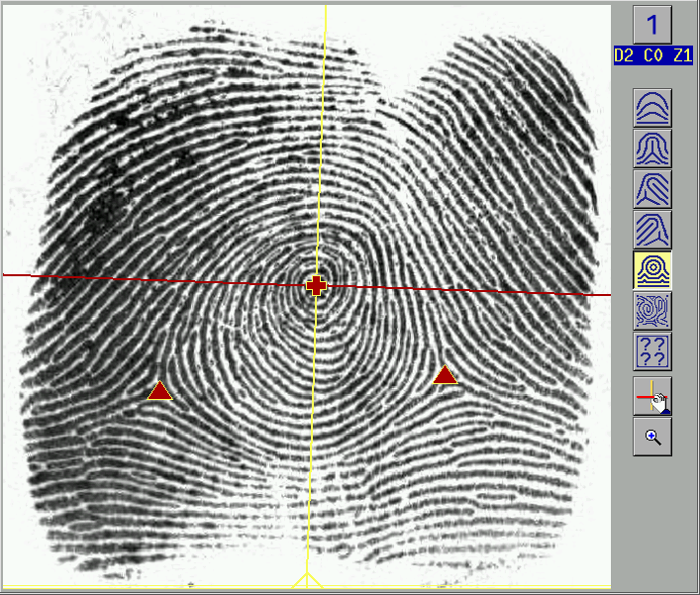Select the left delta triangle marker

point(159,391)
